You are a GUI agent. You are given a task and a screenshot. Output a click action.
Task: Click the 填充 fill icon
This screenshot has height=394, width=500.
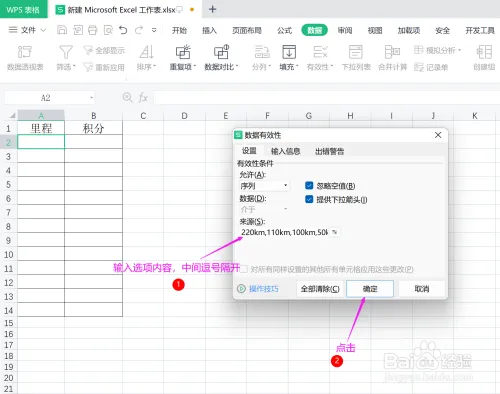[x=289, y=52]
